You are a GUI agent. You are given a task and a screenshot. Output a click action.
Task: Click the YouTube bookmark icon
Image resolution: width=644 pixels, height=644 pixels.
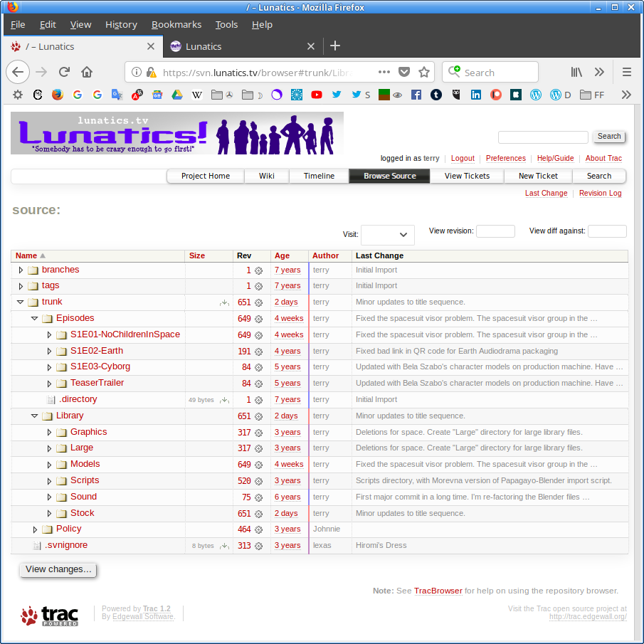[317, 95]
